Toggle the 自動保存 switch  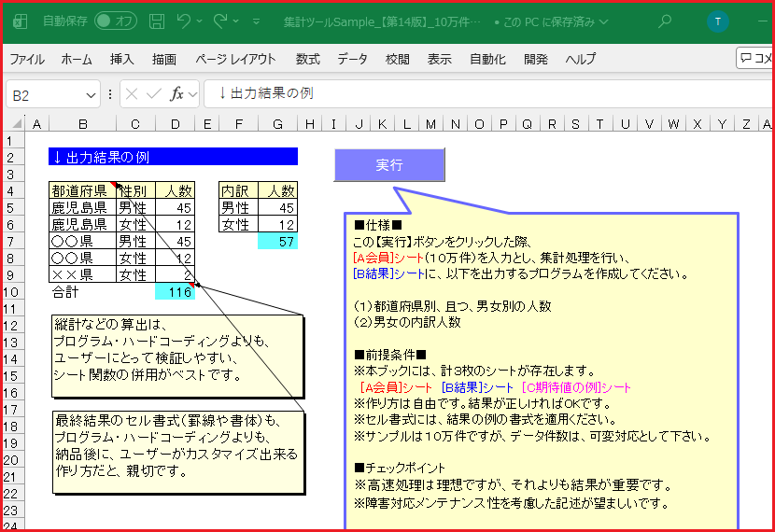tap(116, 21)
